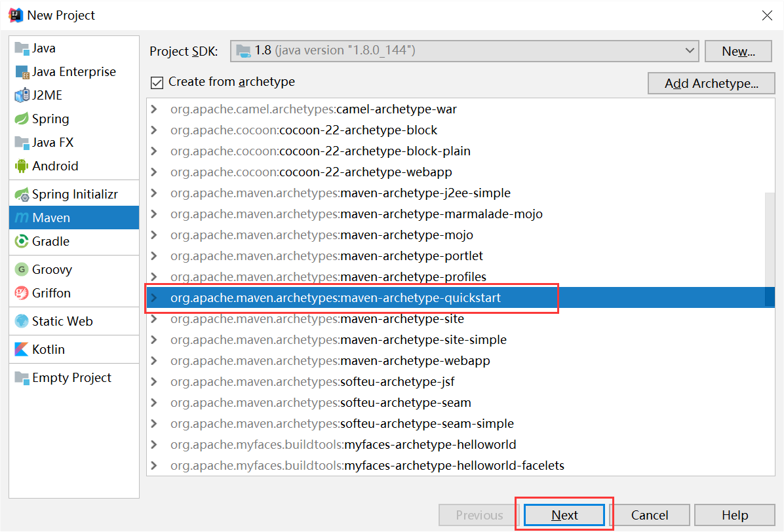Select myfaces-archetype-helloworld in the list
The width and height of the screenshot is (784, 532).
point(460,445)
